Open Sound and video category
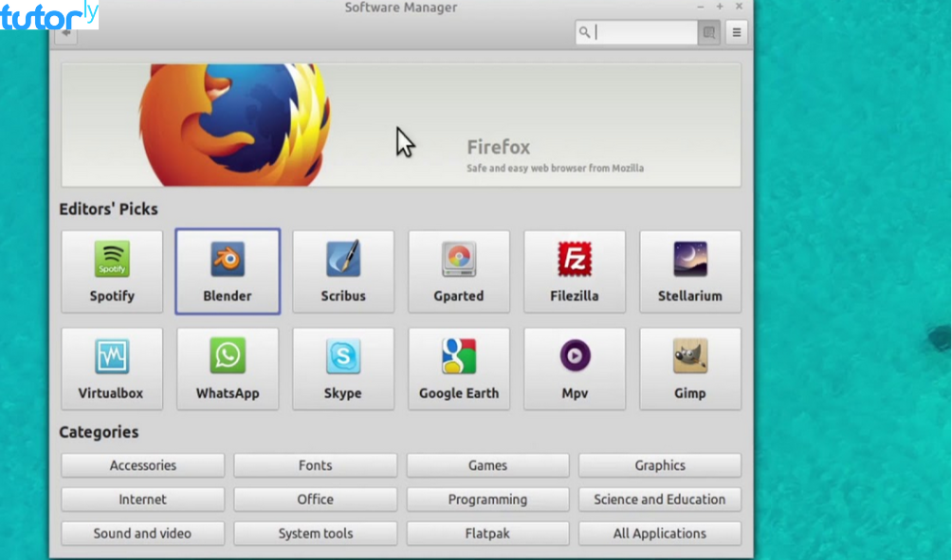The image size is (952, 560). coord(142,533)
